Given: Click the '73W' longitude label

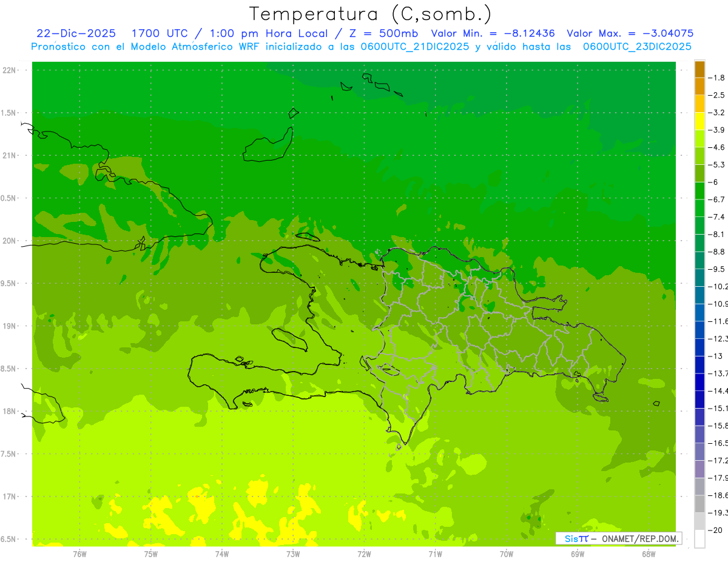Looking at the screenshot, I should [293, 554].
